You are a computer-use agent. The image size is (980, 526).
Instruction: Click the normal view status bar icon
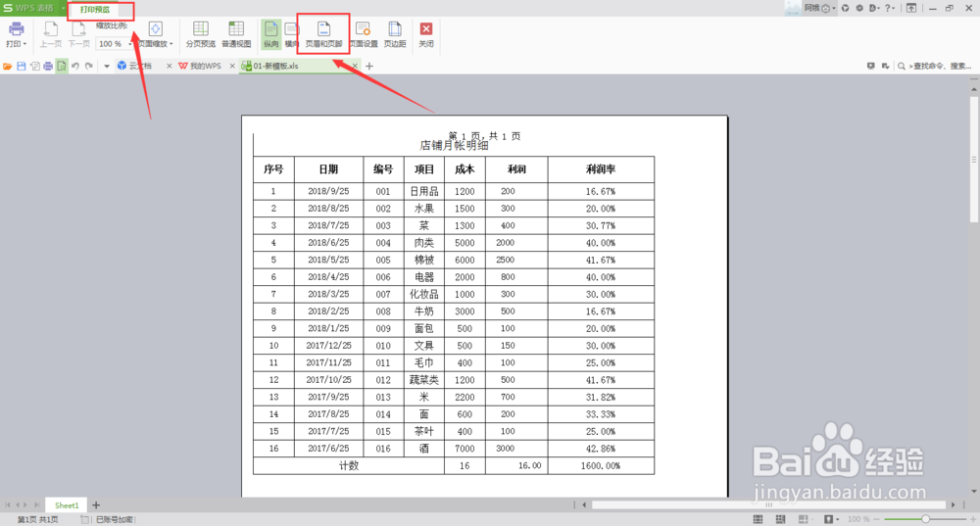coord(758,519)
